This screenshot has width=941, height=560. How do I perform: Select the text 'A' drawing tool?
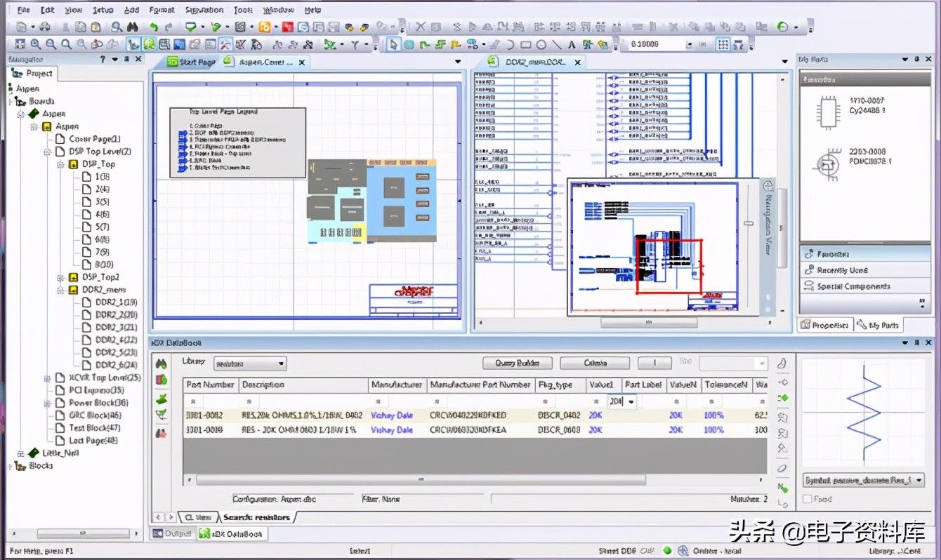572,44
